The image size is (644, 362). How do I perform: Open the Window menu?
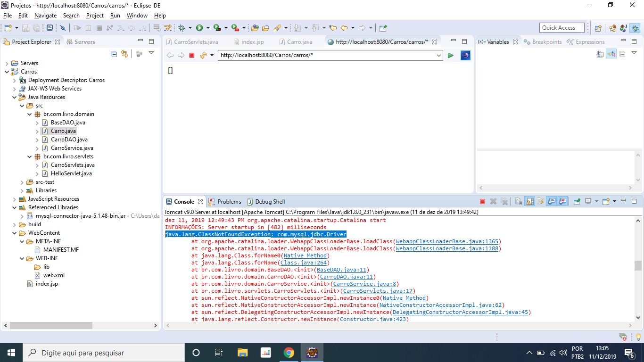point(137,16)
